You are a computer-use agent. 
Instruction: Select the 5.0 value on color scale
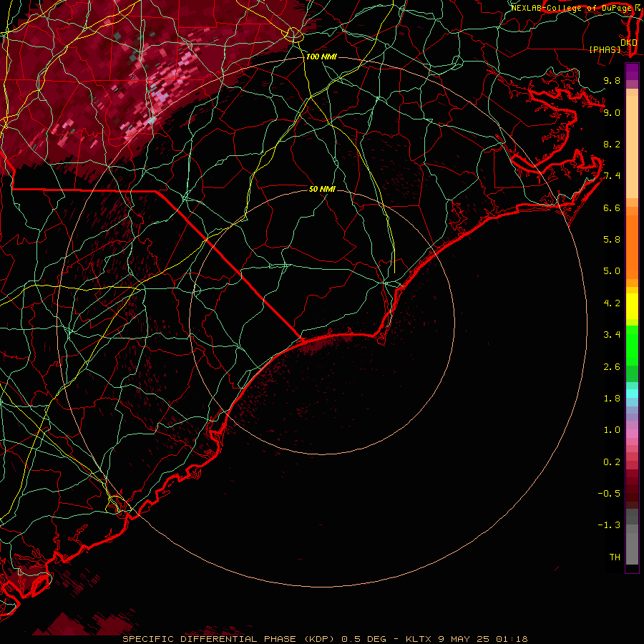612,271
